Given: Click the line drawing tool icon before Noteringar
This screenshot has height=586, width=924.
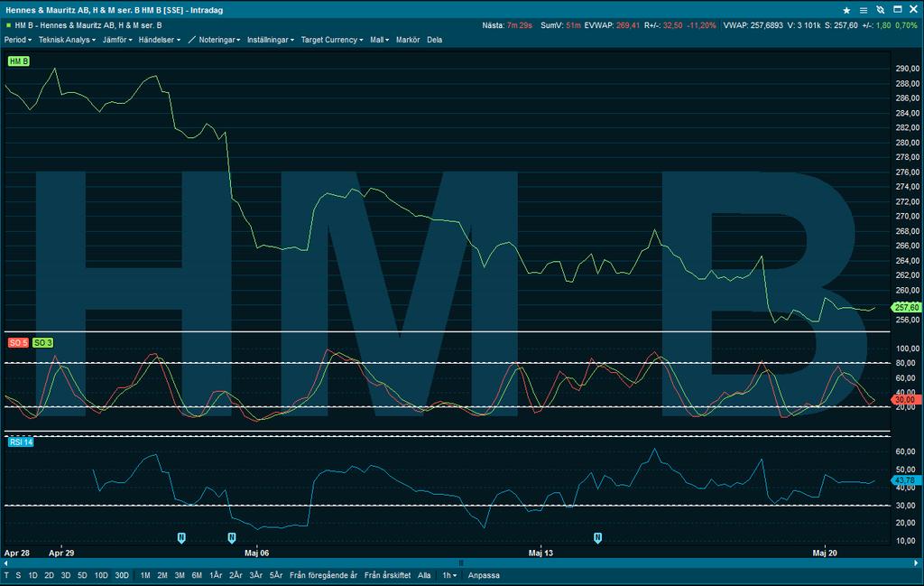Looking at the screenshot, I should pyautogui.click(x=191, y=40).
